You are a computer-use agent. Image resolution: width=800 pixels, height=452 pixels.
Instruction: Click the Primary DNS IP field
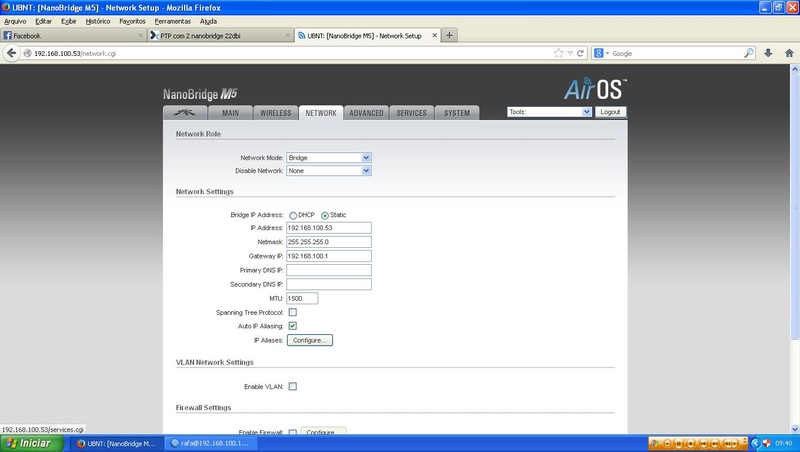(329, 270)
